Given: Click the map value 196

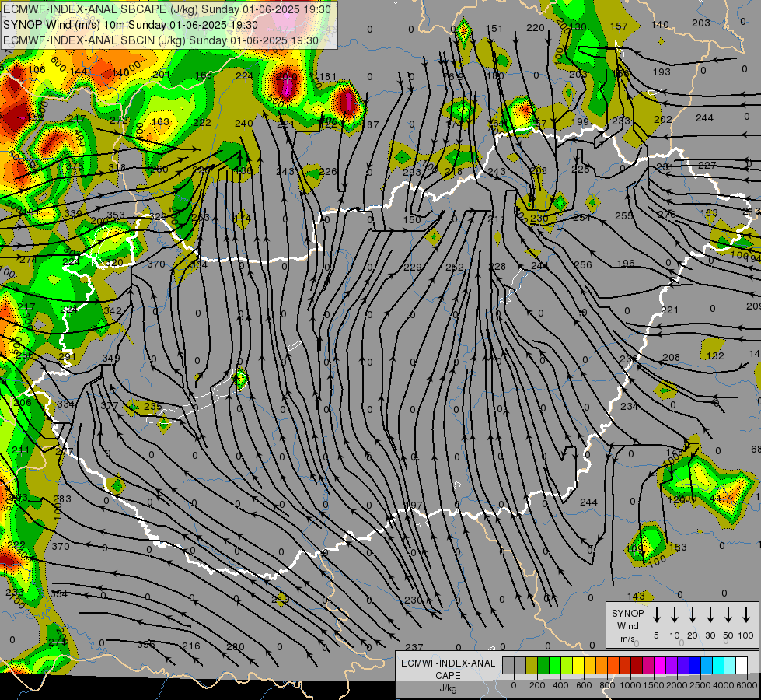Looking at the screenshot, I should click(x=626, y=264).
